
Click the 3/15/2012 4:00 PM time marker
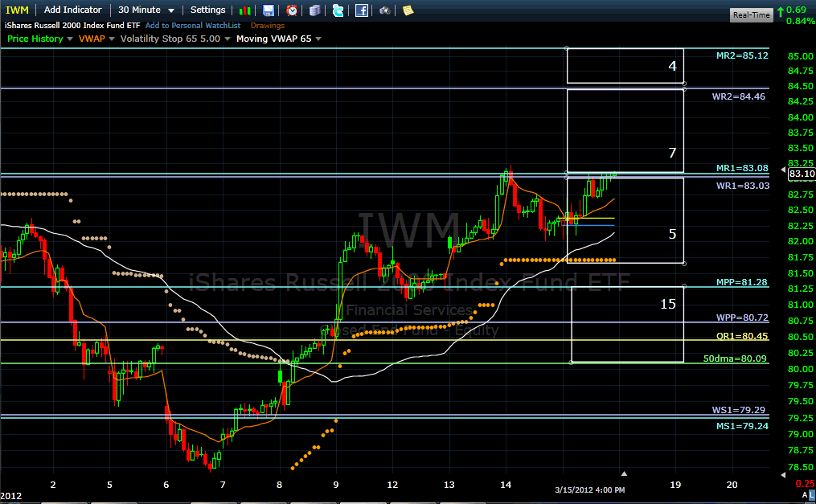pos(589,490)
